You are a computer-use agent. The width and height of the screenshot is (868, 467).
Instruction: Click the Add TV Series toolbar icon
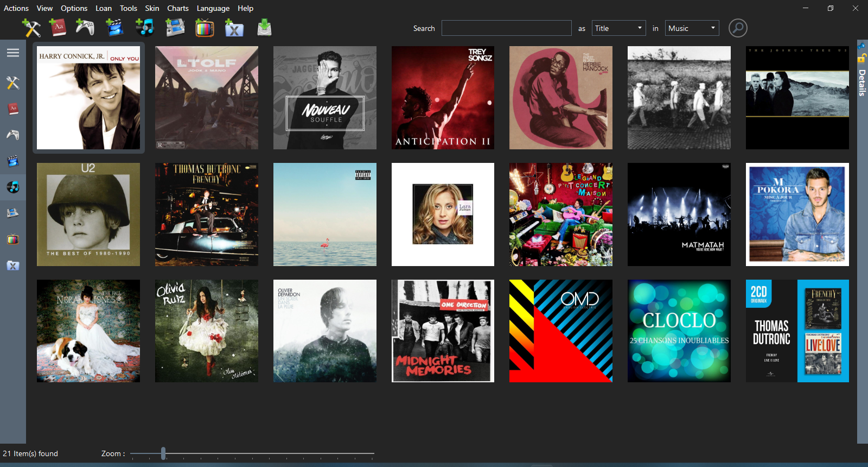(205, 28)
